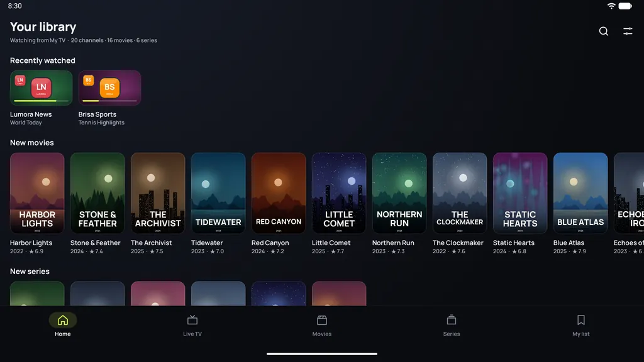Click the Brisa Sports progress bar
The width and height of the screenshot is (644, 362).
[x=109, y=101]
